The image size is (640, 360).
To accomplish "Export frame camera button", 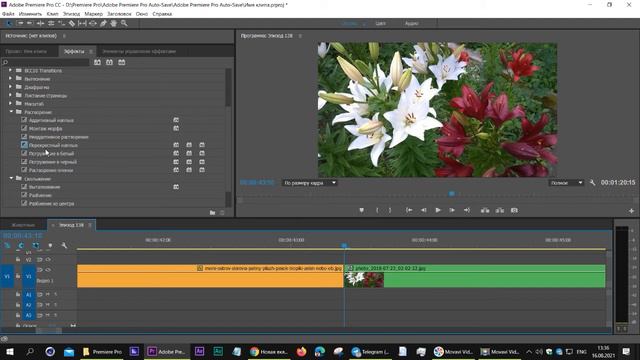I will pyautogui.click(x=514, y=210).
